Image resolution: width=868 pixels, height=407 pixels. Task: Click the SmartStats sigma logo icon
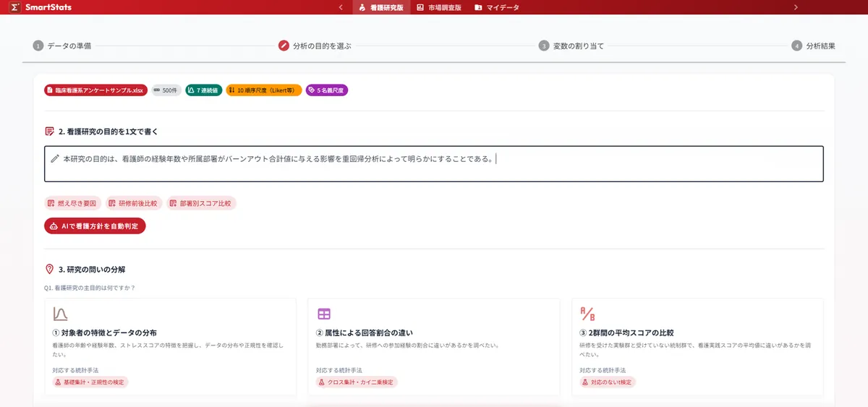click(x=15, y=7)
